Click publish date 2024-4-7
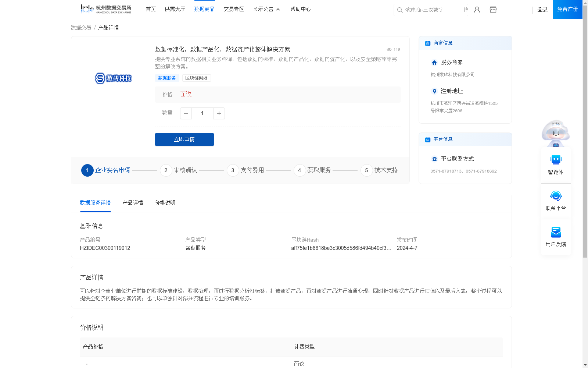Screen dimensions: 588x368 [407, 248]
